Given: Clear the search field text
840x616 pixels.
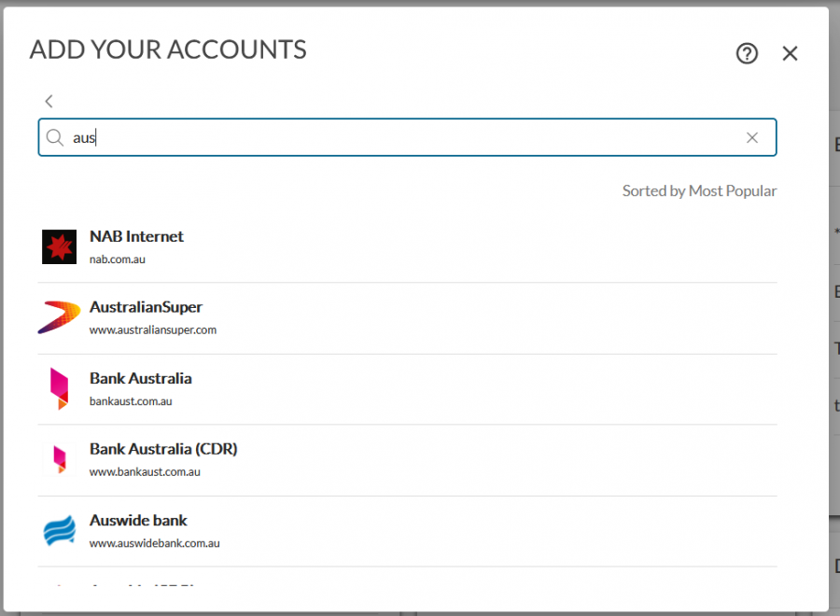Looking at the screenshot, I should tap(752, 137).
